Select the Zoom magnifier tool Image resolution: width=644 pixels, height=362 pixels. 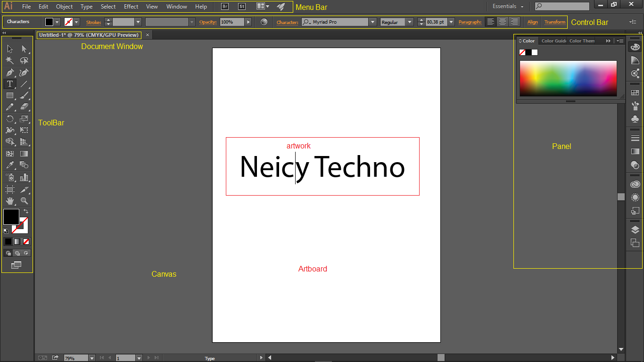point(24,201)
